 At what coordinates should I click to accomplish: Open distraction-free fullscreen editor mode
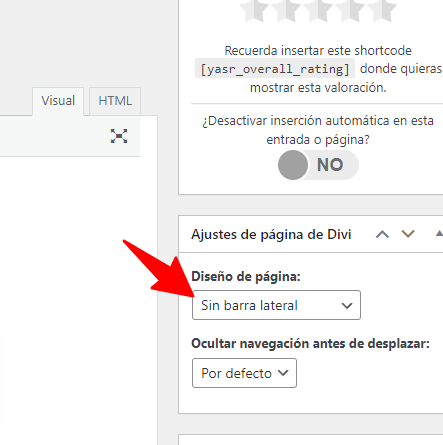(119, 136)
